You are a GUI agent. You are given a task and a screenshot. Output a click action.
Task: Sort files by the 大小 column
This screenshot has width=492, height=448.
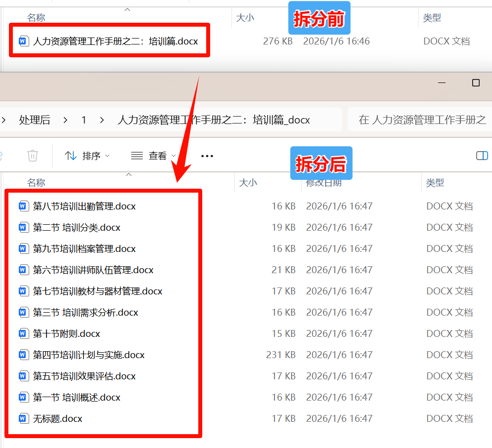pos(248,182)
